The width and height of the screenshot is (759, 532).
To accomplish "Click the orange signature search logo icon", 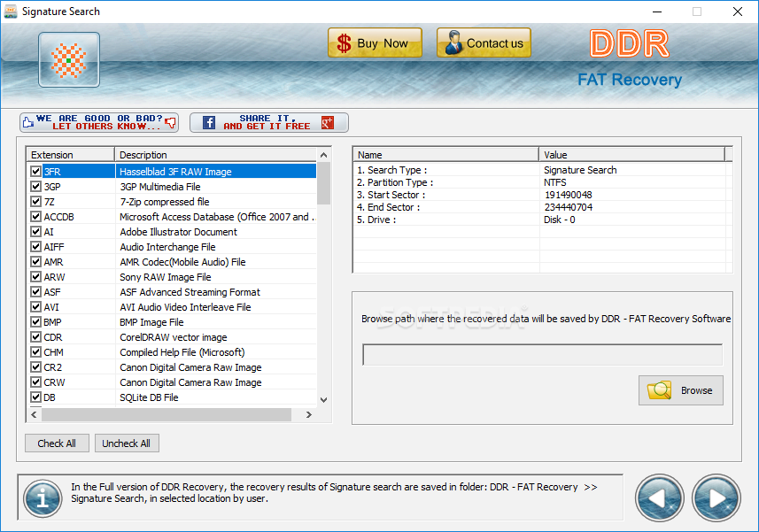I will (x=69, y=60).
